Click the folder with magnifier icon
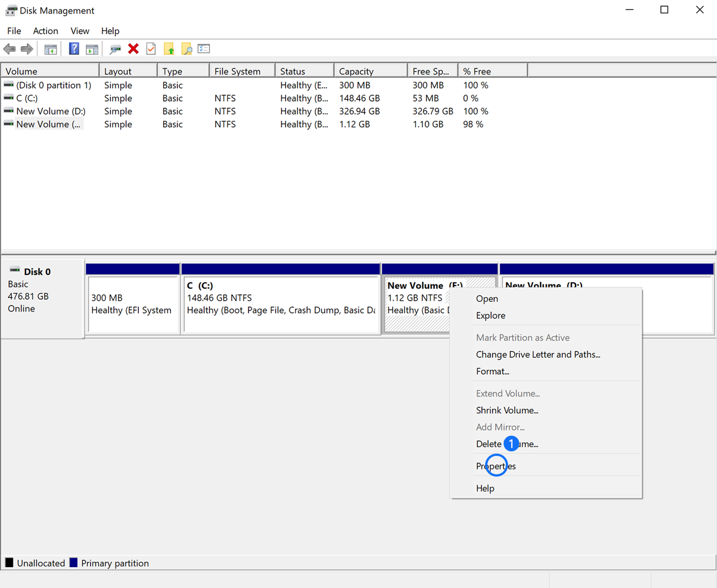 click(187, 49)
